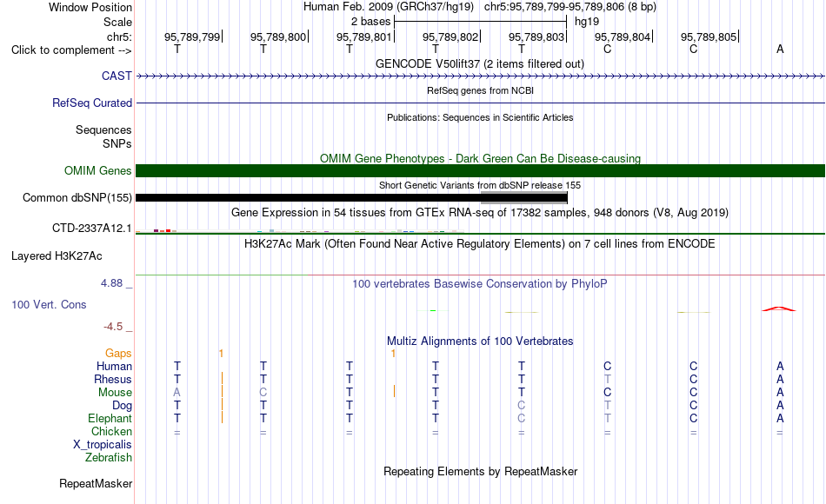The image size is (826, 504).
Task: Click the SNPs track label
Action: point(117,143)
